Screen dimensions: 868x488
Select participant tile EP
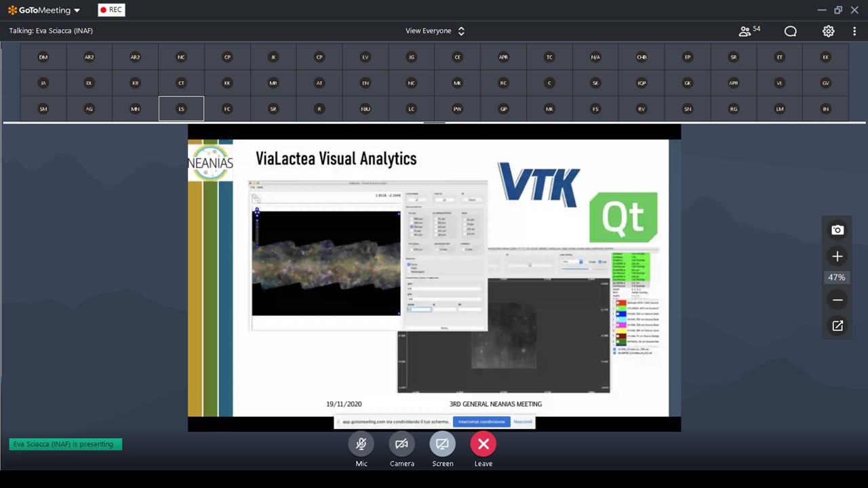pos(688,58)
